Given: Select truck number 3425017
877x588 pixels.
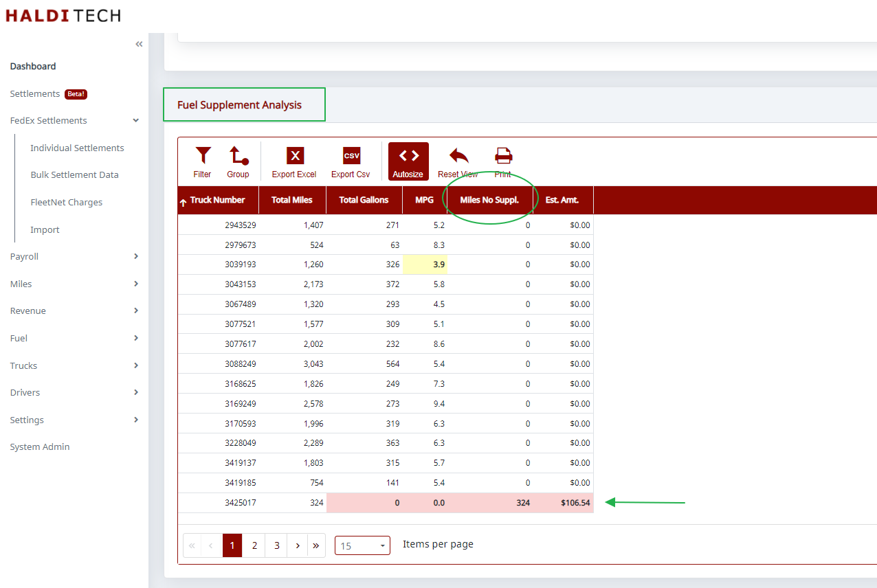Looking at the screenshot, I should coord(241,503).
